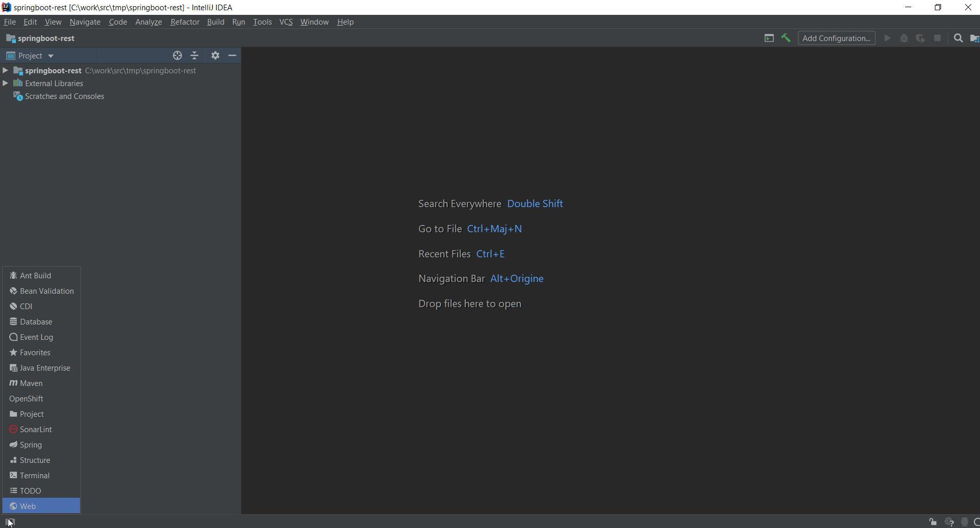This screenshot has height=528, width=980.
Task: Open Terminal from the tool window list
Action: (34, 475)
